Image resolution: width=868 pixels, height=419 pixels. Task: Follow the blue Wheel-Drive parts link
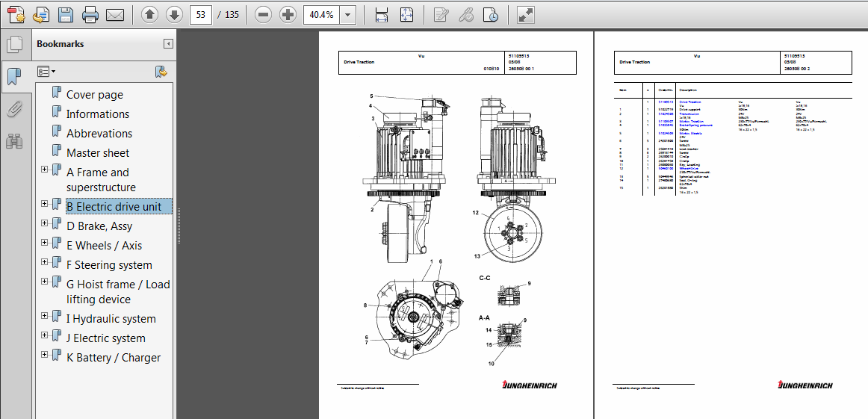click(689, 168)
